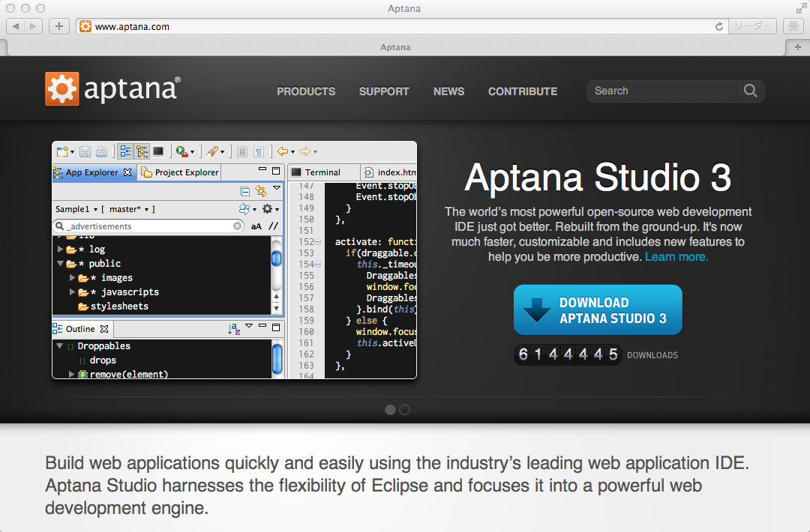810x532 pixels.
Task: Open the PRODUCTS menu
Action: click(306, 91)
